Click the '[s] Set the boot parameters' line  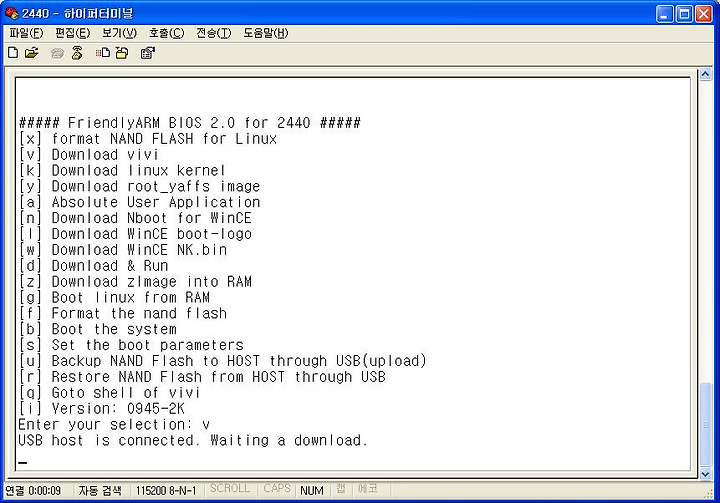pyautogui.click(x=131, y=345)
